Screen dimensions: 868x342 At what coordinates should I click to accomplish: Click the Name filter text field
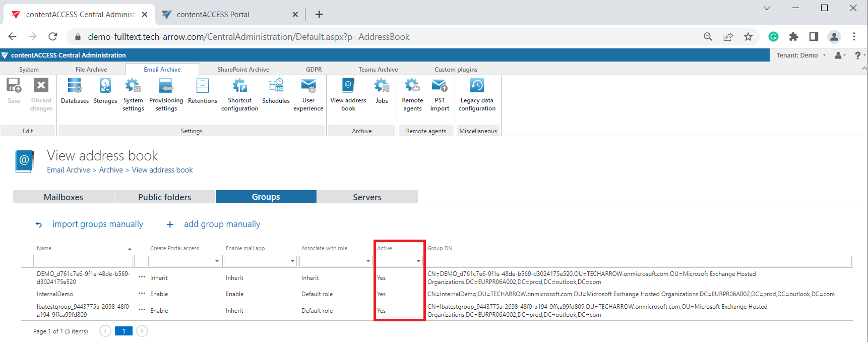point(84,261)
